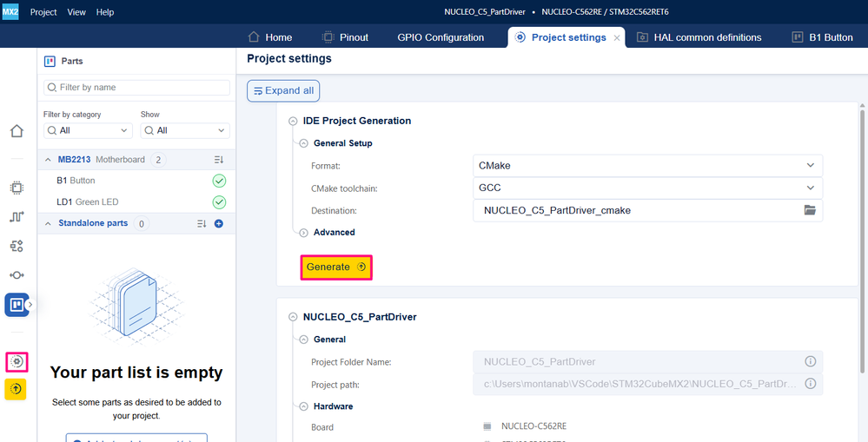Click the Standalone parts count badge 0
The width and height of the screenshot is (868, 442).
(x=141, y=223)
